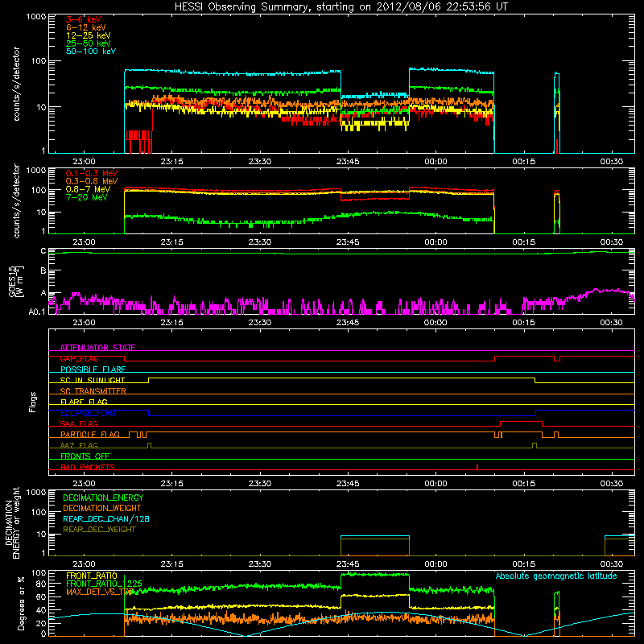This screenshot has width=644, height=644.
Task: Pick the GAP_FLAG label
Action: 79,358
